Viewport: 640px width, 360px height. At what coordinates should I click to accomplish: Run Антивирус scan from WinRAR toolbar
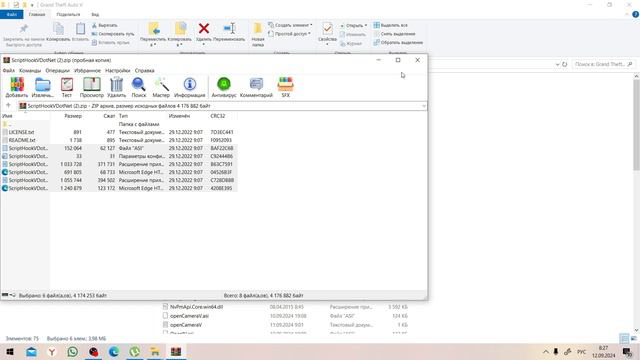(224, 87)
